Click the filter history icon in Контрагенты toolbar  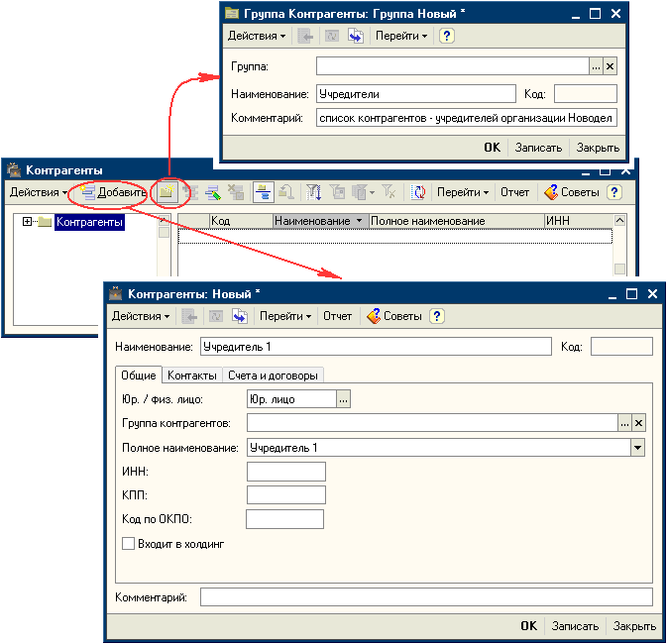click(360, 192)
